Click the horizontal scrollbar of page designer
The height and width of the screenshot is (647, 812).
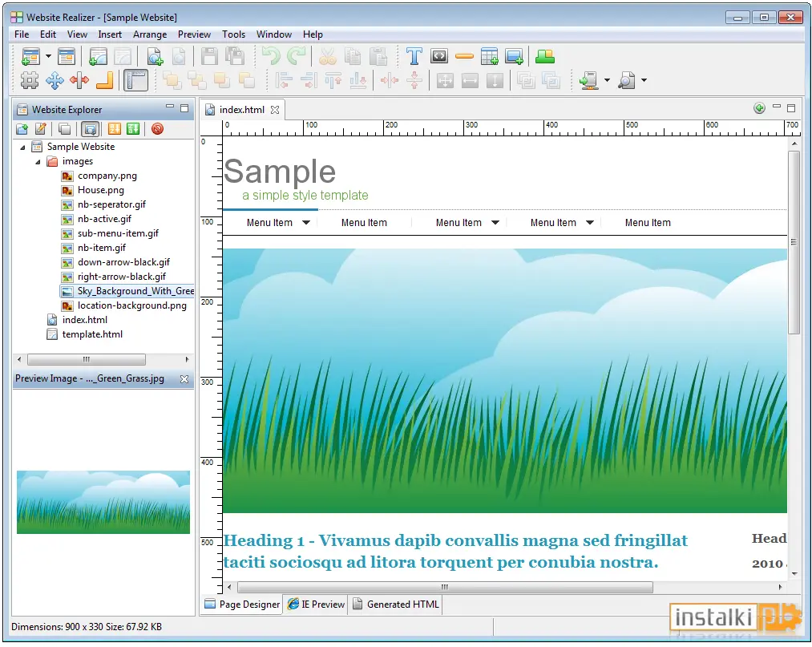(x=445, y=588)
